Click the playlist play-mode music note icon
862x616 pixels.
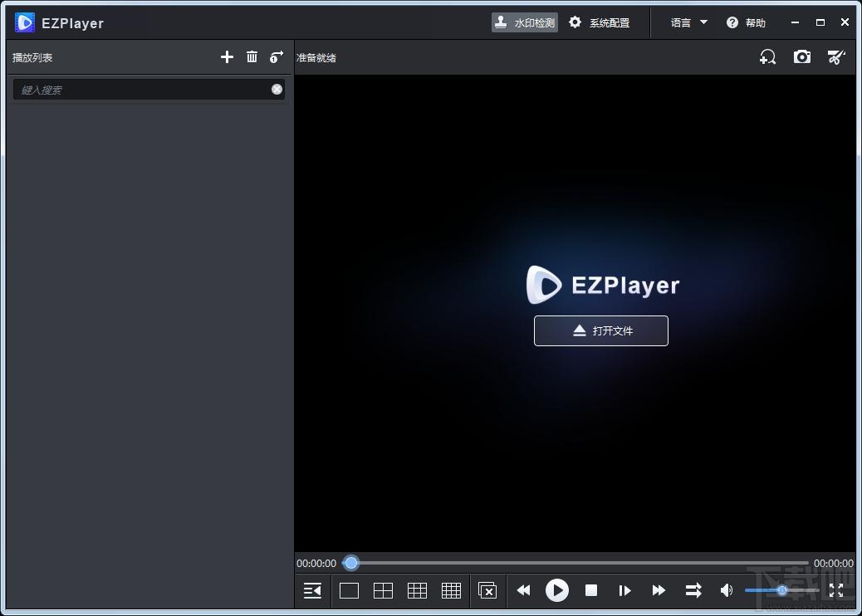pos(277,56)
